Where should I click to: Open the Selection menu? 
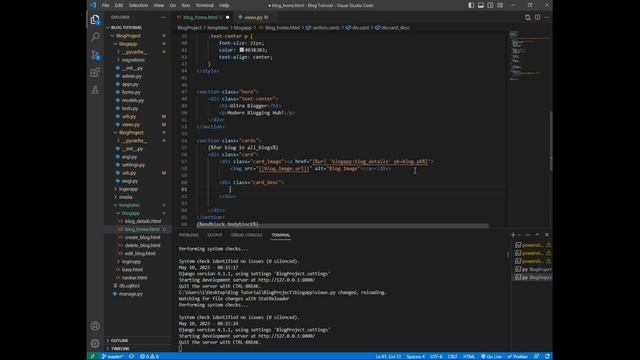tap(138, 5)
